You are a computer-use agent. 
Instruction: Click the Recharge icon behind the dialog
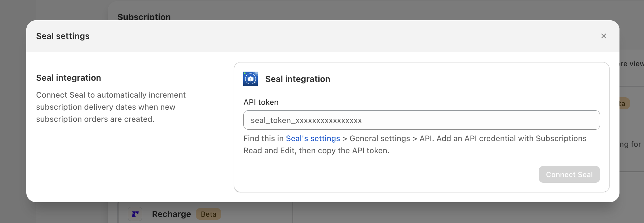pyautogui.click(x=135, y=214)
